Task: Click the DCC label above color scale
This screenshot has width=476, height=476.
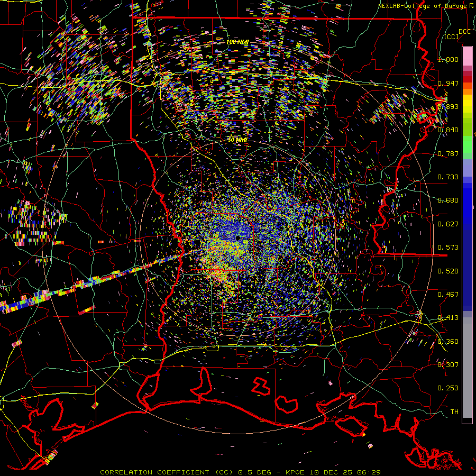Action: click(464, 32)
